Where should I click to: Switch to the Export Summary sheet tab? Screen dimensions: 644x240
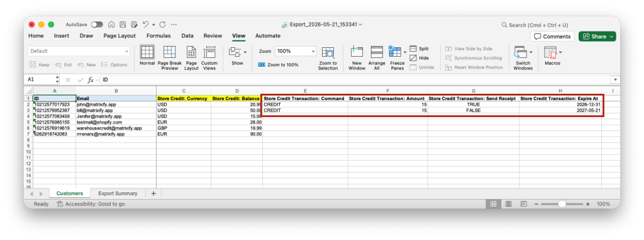pos(118,193)
